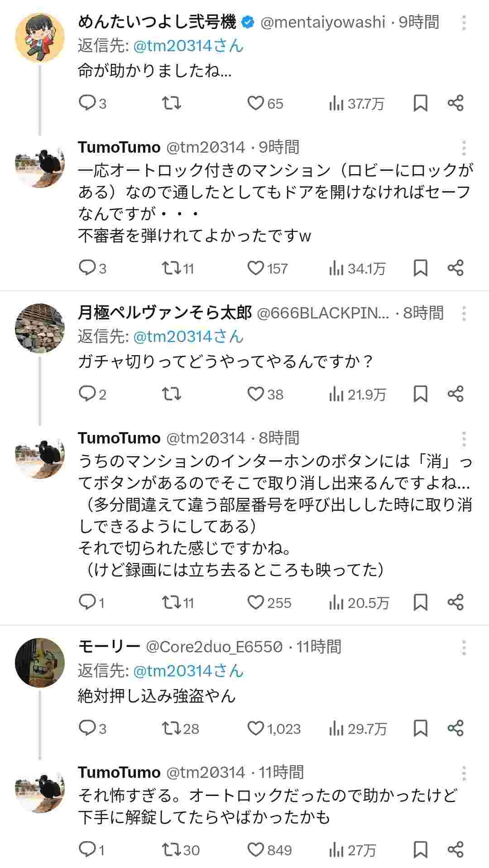
Task: Expand options menu for 月極ペルヴァンそら太郎's tweet
Action: [x=464, y=313]
